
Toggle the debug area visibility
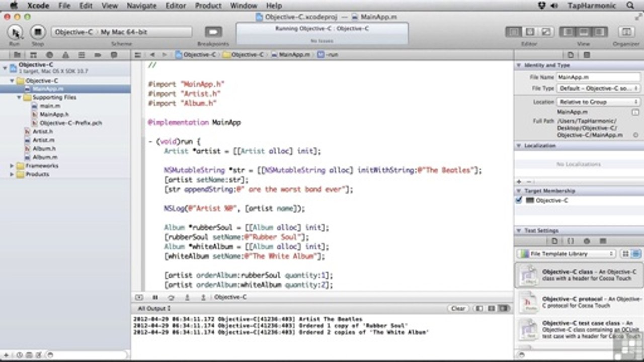coord(584,32)
